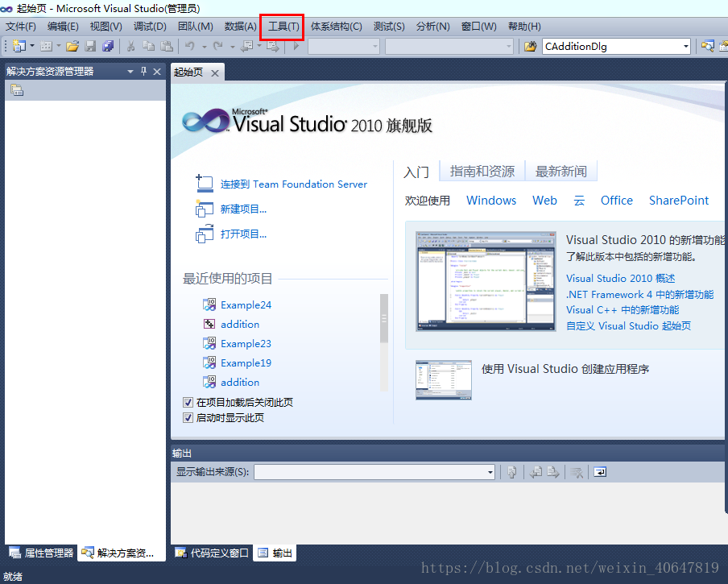Click the New Project icon on start page
The width and height of the screenshot is (728, 584).
click(x=205, y=209)
